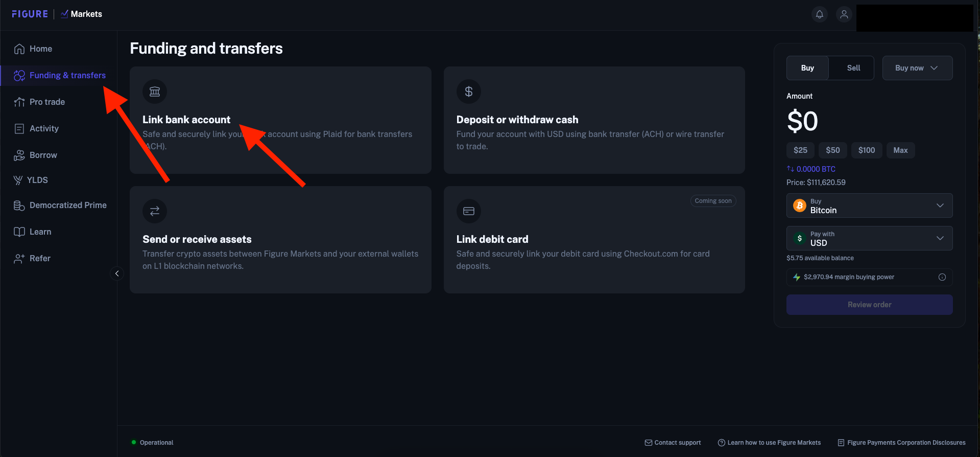Click the transfer arrows assets icon
The image size is (980, 457).
(x=155, y=211)
